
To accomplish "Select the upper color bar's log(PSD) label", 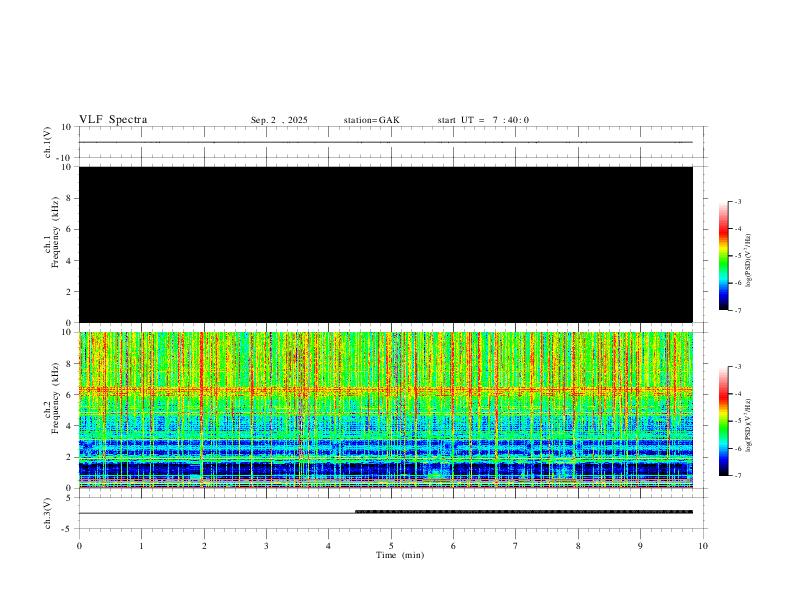I will (748, 260).
